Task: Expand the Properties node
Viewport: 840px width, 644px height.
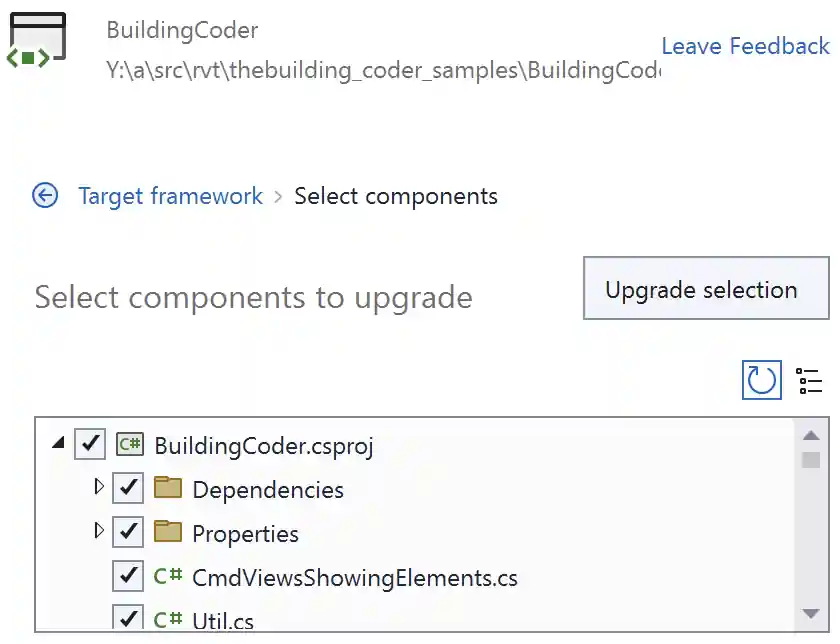Action: click(x=99, y=533)
